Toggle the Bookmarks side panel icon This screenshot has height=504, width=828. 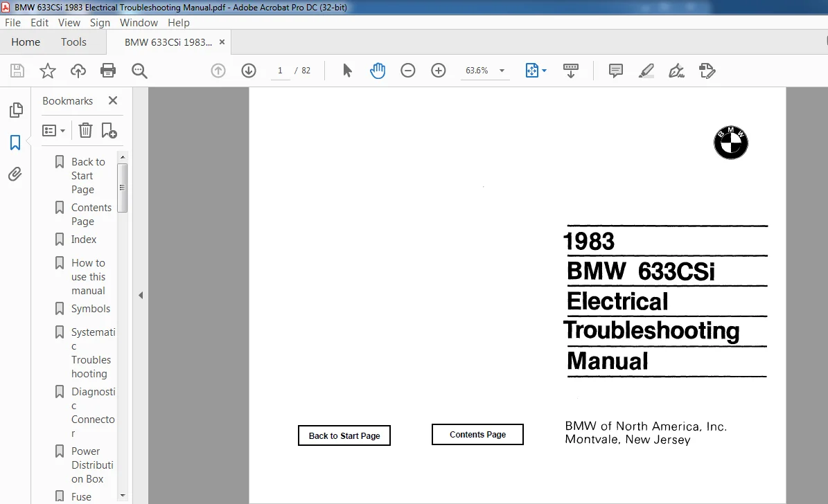point(15,143)
